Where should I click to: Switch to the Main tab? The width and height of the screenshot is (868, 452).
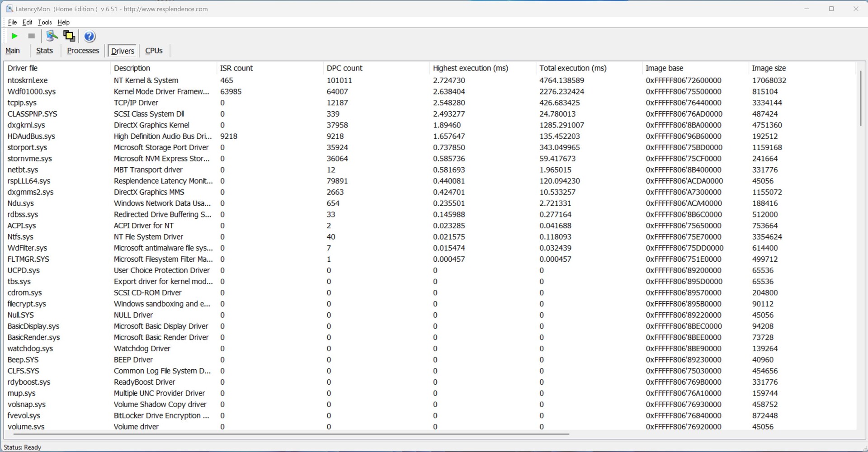pos(13,51)
